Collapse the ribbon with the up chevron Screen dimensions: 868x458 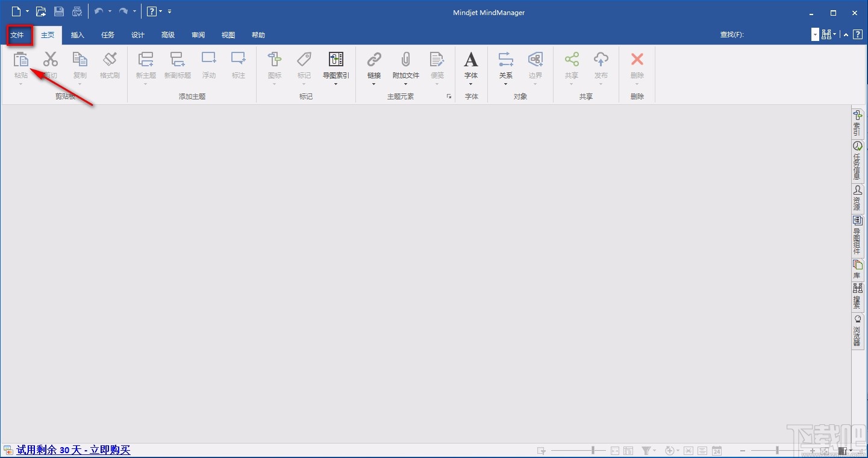(846, 35)
